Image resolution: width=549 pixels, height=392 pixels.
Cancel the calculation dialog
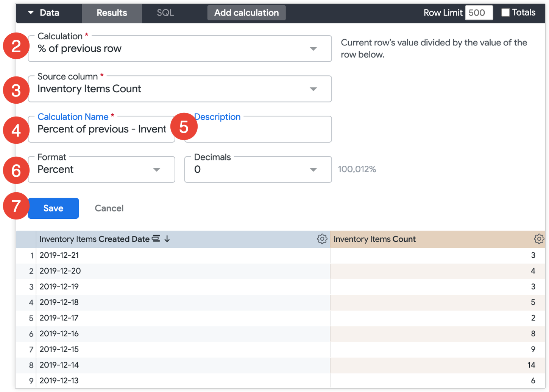(x=109, y=208)
